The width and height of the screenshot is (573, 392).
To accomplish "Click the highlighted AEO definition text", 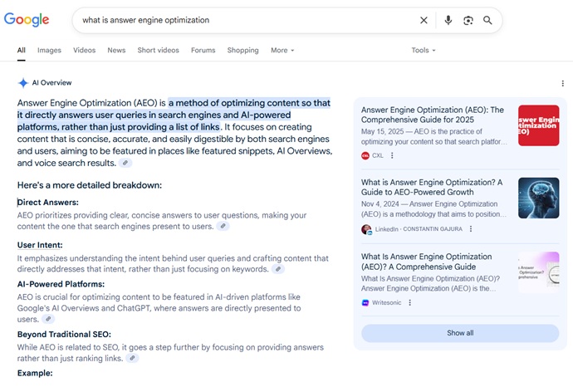I will tap(174, 115).
